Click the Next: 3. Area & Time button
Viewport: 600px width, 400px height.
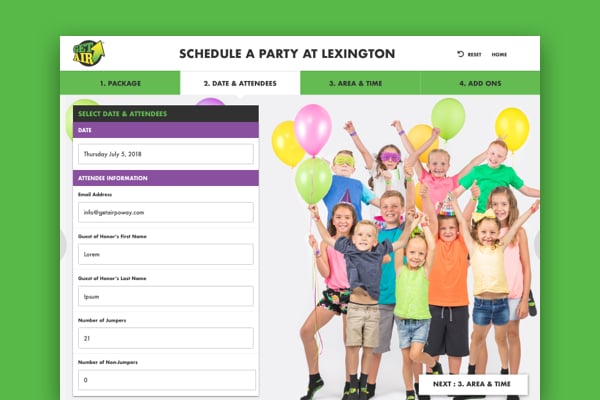point(473,384)
